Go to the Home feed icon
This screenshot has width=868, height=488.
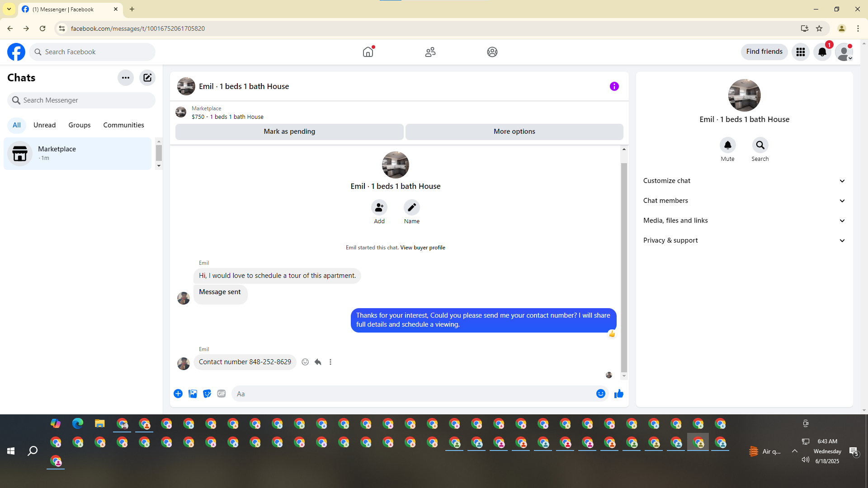click(x=368, y=52)
